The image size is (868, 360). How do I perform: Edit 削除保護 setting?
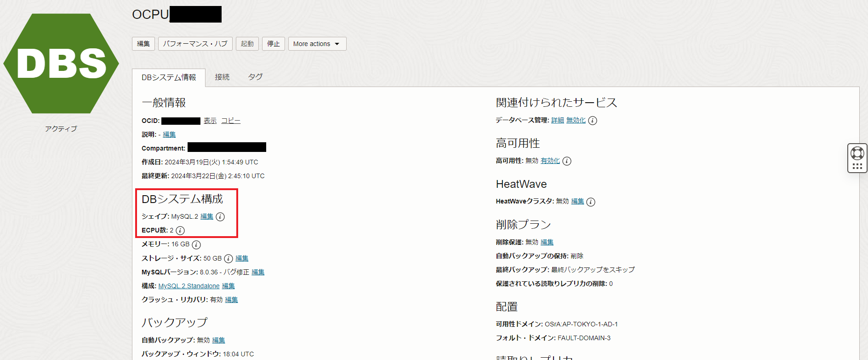(547, 242)
